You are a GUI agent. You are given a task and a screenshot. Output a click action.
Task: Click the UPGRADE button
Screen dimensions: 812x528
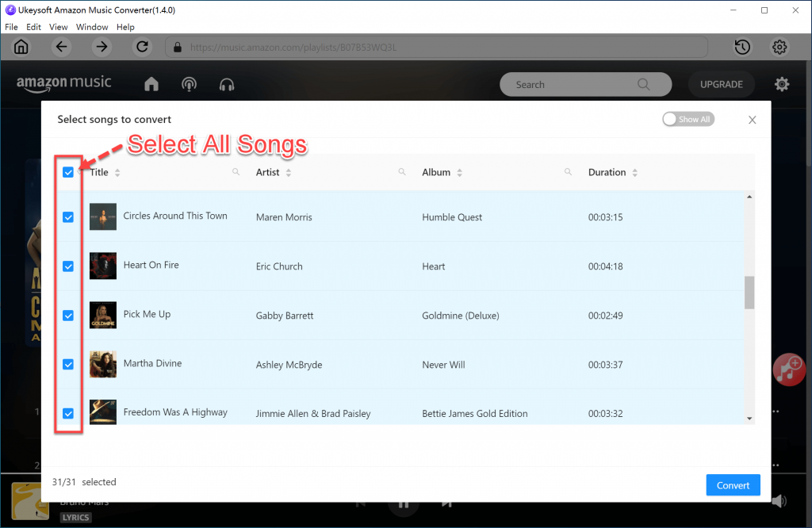point(721,84)
